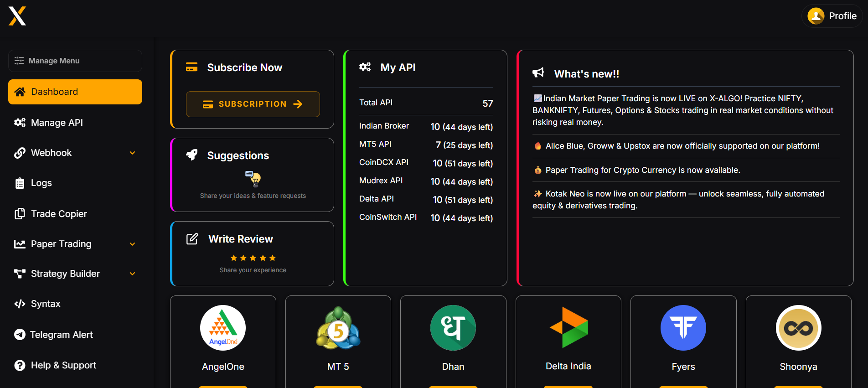Go to the Dashboard menu item
The width and height of the screenshot is (868, 388).
[75, 92]
